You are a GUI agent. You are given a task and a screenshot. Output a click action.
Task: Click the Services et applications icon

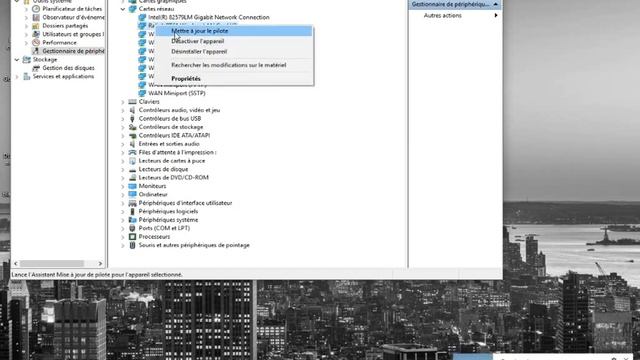point(27,76)
